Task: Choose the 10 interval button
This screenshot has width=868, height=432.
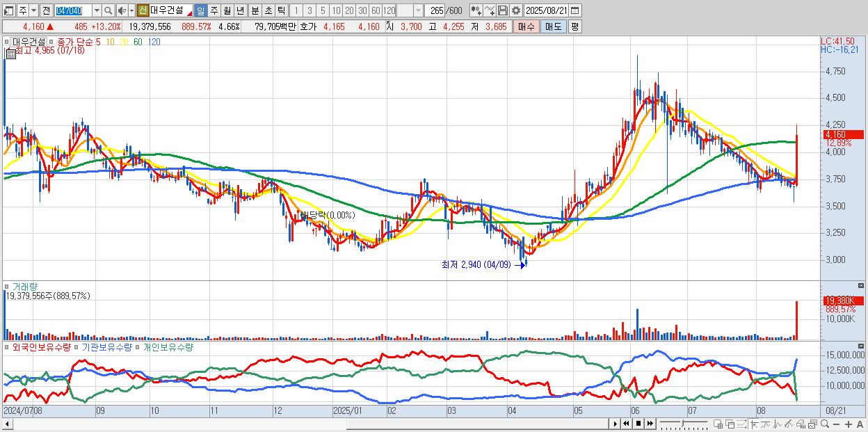Action: pos(336,10)
